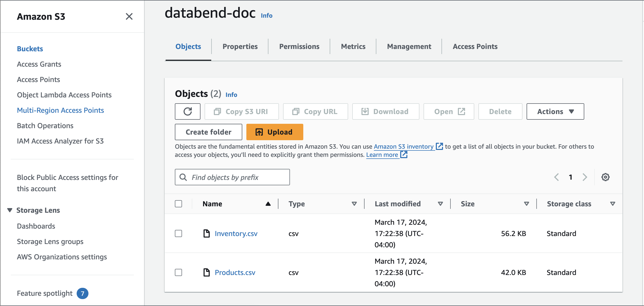Viewport: 644px width, 306px height.
Task: Go to the next page of objects
Action: point(585,177)
